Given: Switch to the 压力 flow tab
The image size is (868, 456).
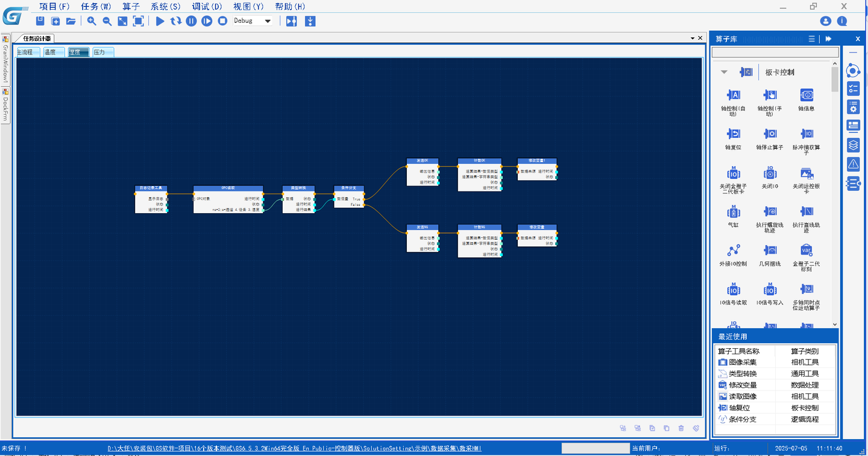Looking at the screenshot, I should [x=102, y=52].
